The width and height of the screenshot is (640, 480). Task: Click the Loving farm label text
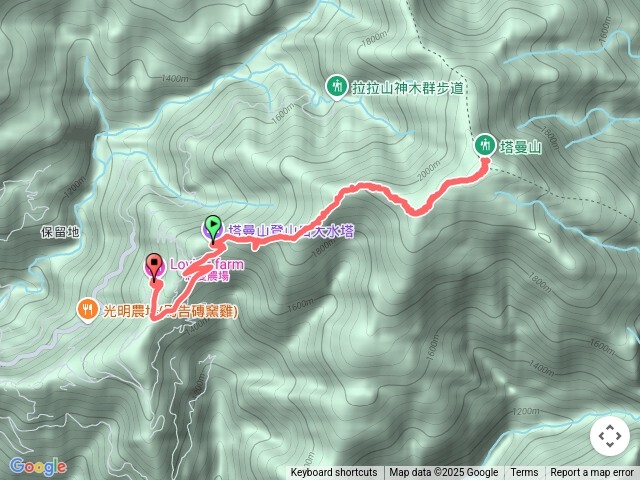coord(207,264)
